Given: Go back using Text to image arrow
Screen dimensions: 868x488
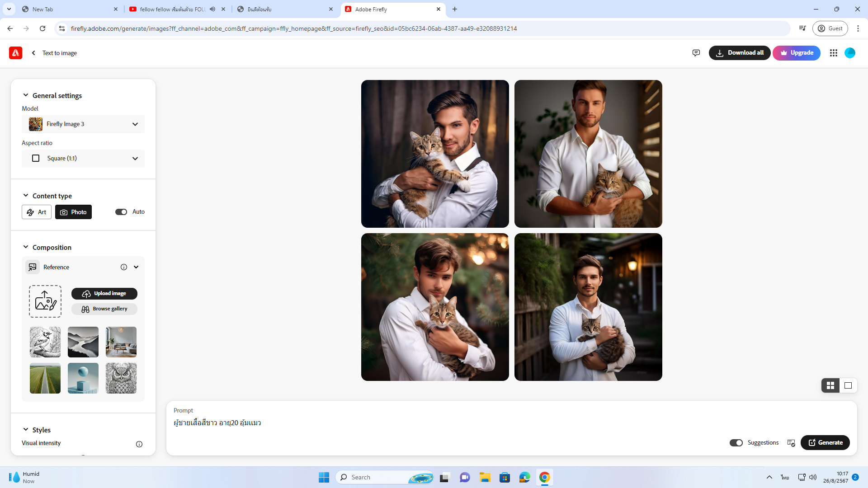Looking at the screenshot, I should click(x=33, y=53).
